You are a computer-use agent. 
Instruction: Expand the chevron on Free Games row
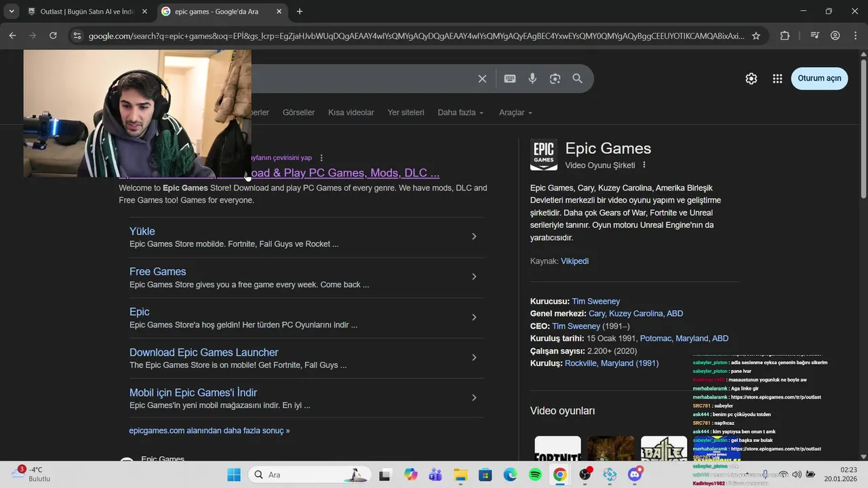474,277
